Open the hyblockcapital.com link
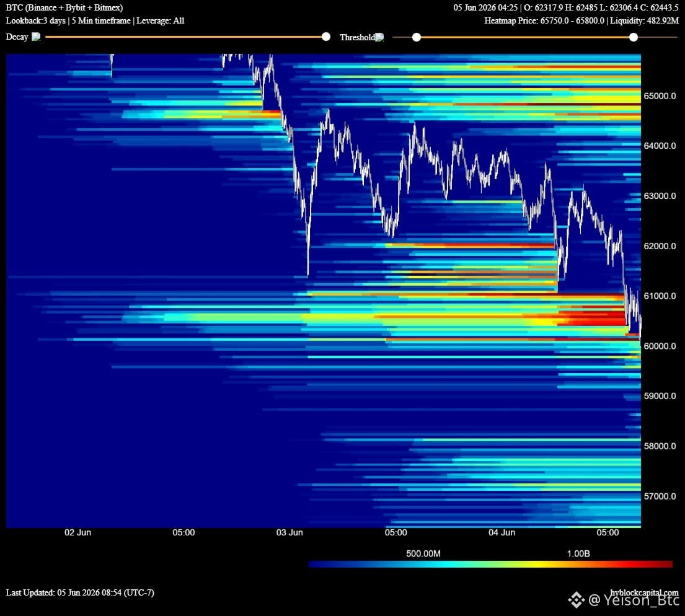 pyautogui.click(x=644, y=592)
